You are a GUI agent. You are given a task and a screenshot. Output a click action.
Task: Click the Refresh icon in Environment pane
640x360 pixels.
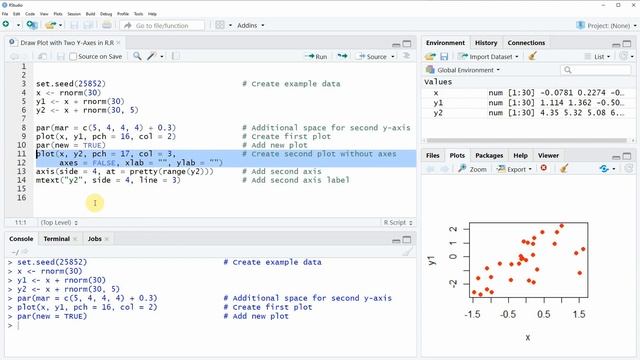(624, 56)
